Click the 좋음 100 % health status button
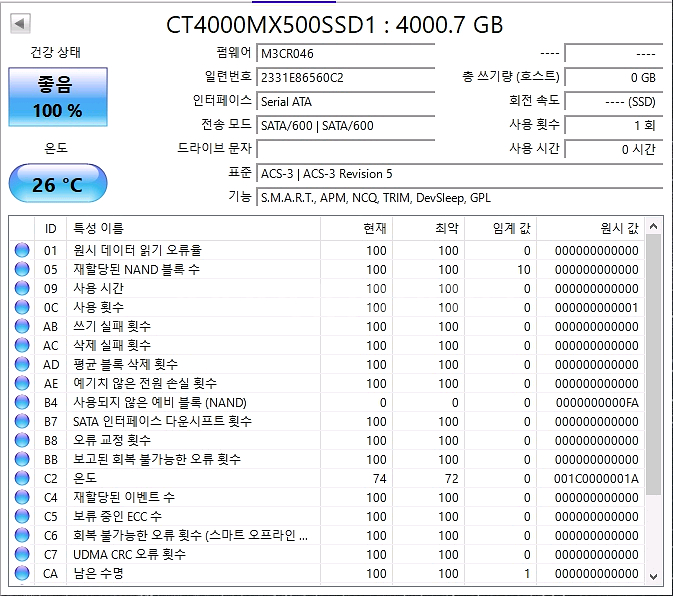The height and width of the screenshot is (596, 673). click(58, 97)
